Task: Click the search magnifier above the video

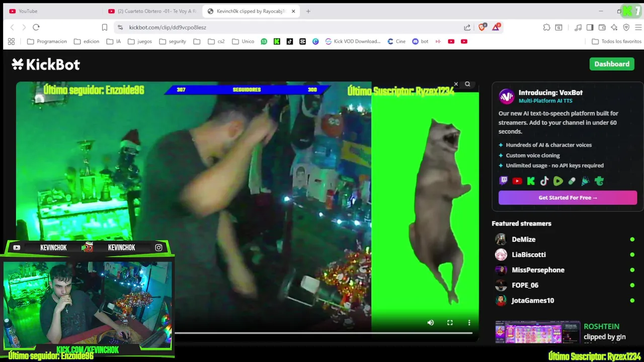Action: pos(467,84)
